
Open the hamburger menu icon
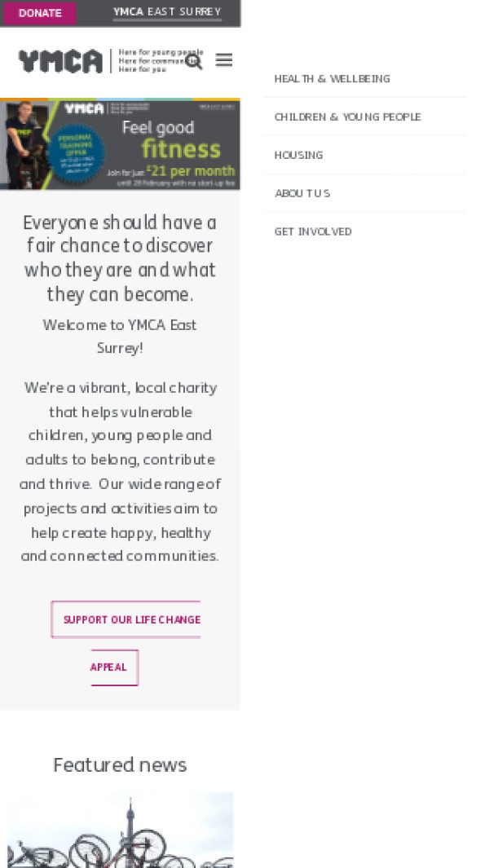224,60
